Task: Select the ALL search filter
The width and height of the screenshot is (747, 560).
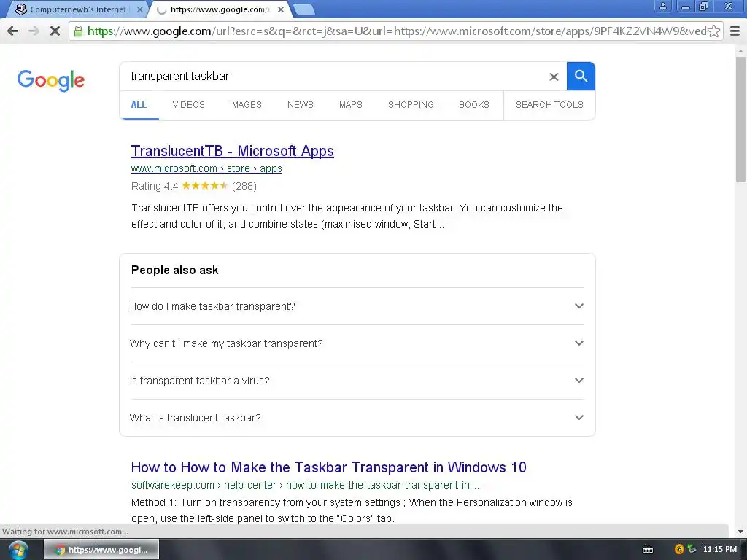Action: (x=139, y=105)
